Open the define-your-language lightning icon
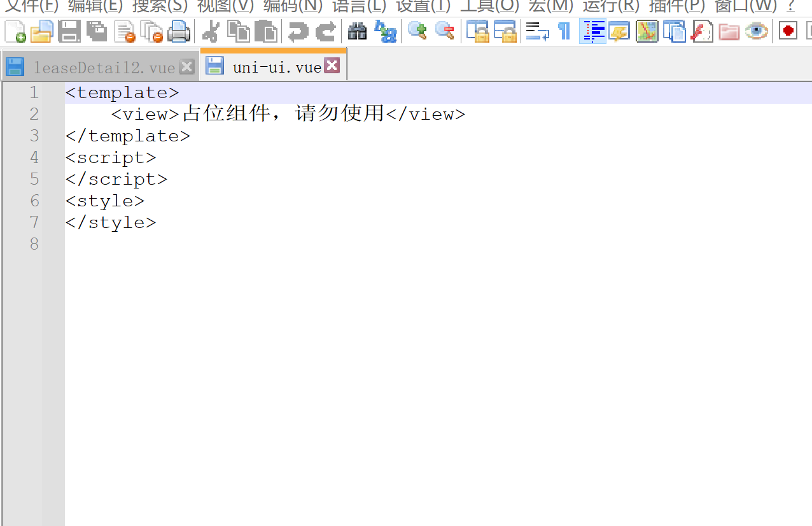The image size is (812, 526). (x=619, y=31)
